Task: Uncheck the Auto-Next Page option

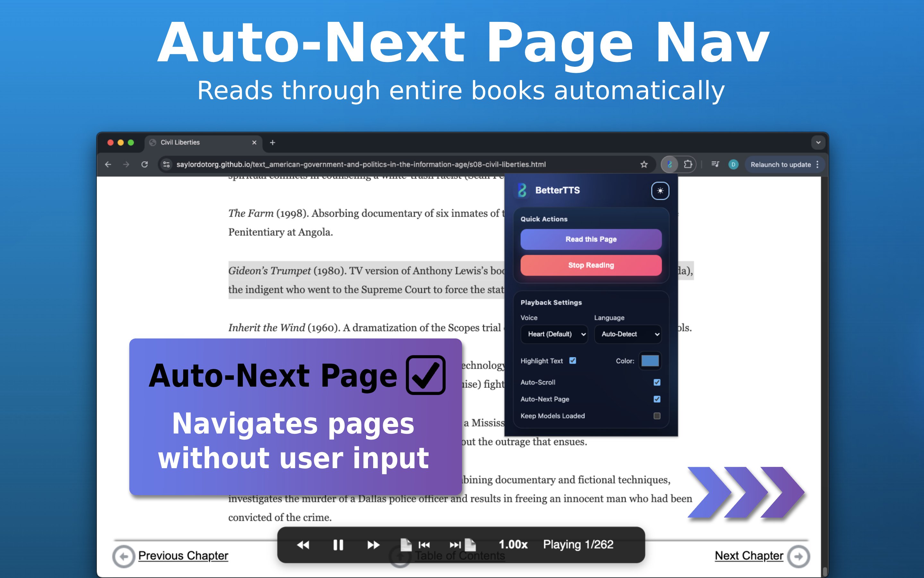Action: [657, 399]
